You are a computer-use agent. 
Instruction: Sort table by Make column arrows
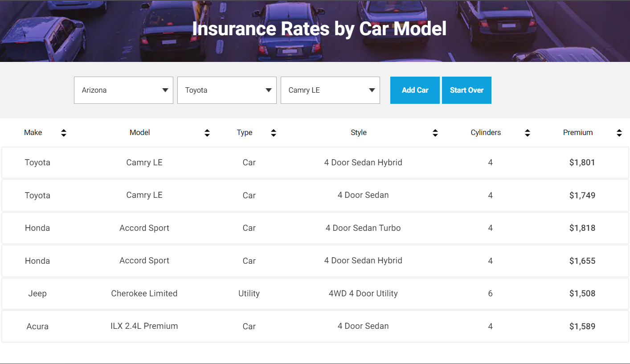(x=64, y=133)
